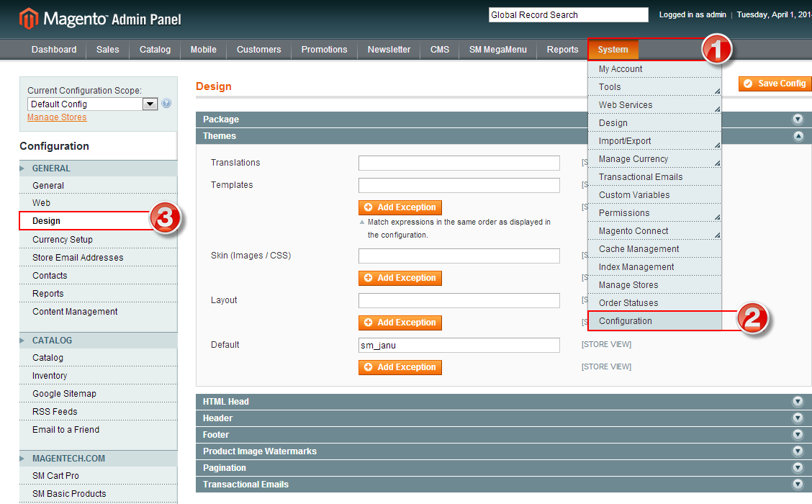This screenshot has width=812, height=504.
Task: Open the Customers menu
Action: 259,50
